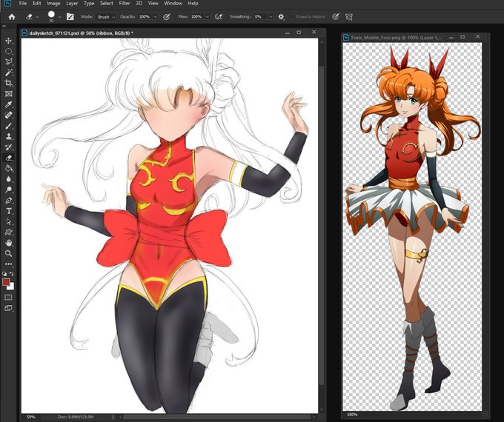Reset to default foreground and background colors
The width and height of the screenshot is (504, 422).
(4, 274)
